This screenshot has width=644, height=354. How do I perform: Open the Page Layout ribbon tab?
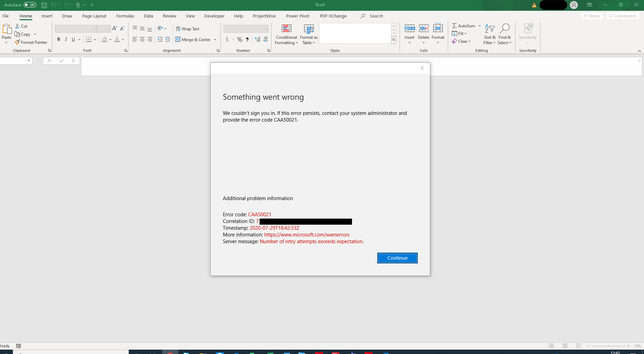(x=94, y=16)
